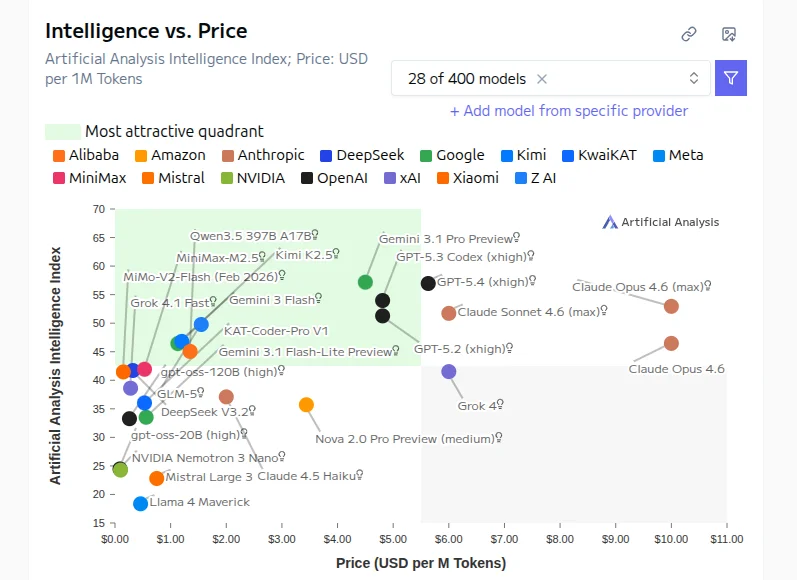The height and width of the screenshot is (580, 797).
Task: Click the lightbulb icon beside Grok 4
Action: point(500,405)
